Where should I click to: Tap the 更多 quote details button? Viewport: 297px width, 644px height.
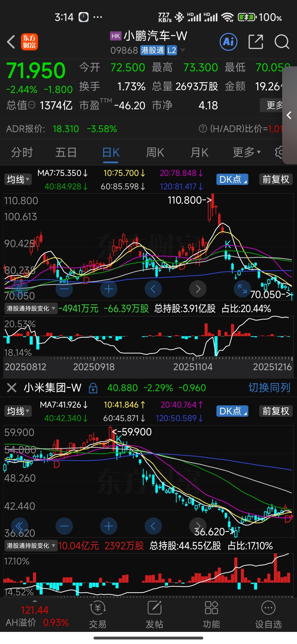(x=272, y=105)
